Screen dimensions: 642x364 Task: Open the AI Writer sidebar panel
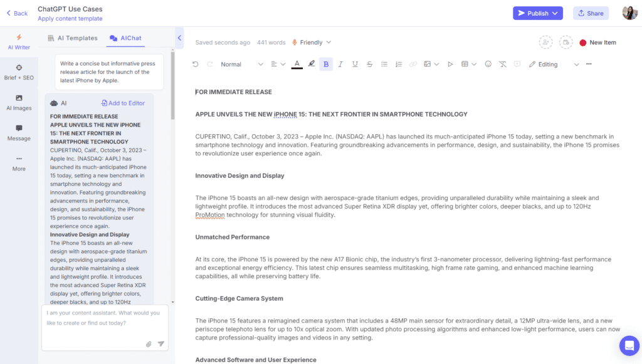[19, 42]
